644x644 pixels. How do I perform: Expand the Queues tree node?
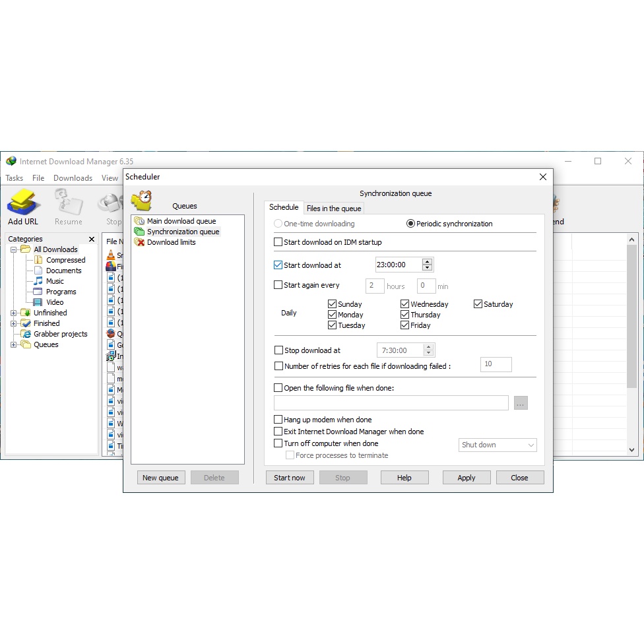tap(14, 344)
